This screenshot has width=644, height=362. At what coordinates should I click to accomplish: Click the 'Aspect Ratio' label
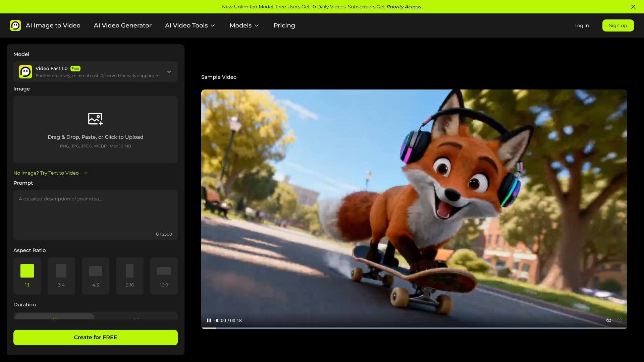click(30, 250)
